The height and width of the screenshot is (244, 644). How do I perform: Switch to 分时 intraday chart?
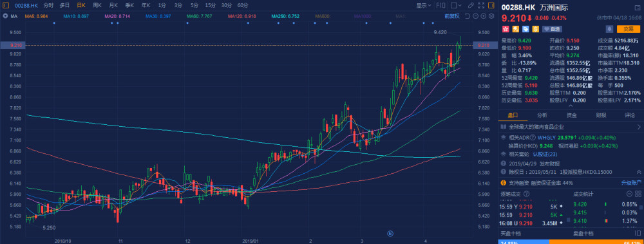coord(48,5)
